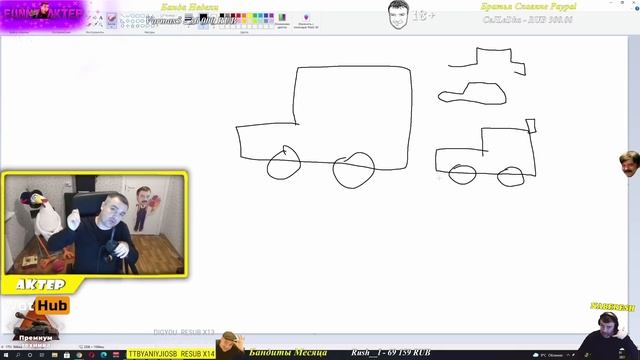640x360 pixels.
Task: Open taskbar search magnifier
Action: [x=18, y=355]
